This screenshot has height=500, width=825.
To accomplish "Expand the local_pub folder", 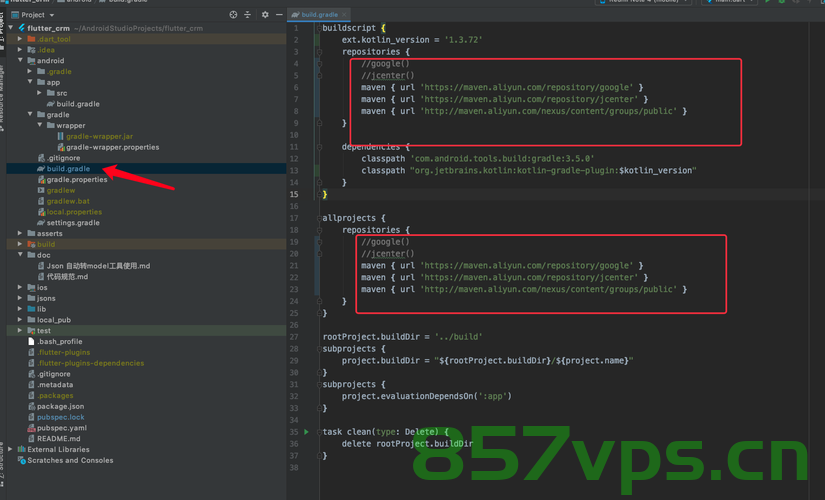I will (20, 319).
